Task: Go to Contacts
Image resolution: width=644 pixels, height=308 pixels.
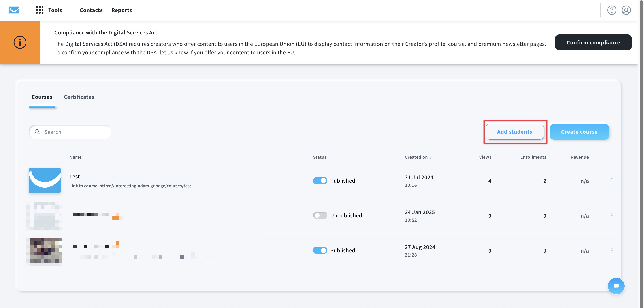Action: 91,10
